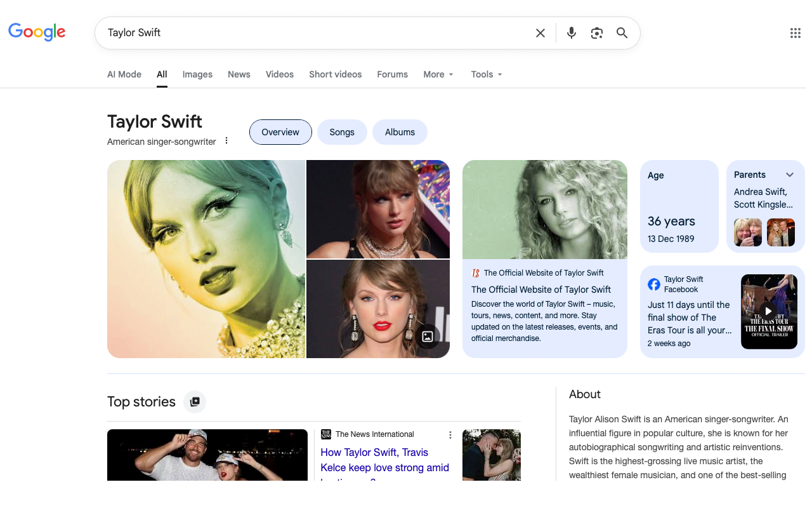Open the Google apps grid
Screen dimensions: 812x508
tap(796, 33)
